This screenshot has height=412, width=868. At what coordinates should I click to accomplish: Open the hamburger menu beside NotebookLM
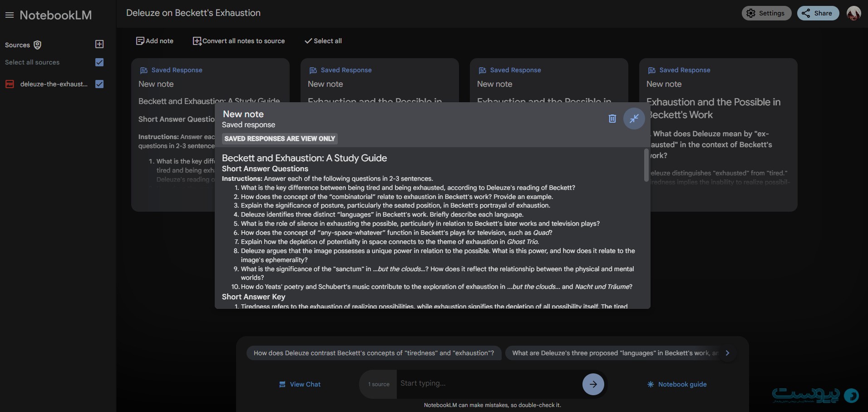[10, 15]
